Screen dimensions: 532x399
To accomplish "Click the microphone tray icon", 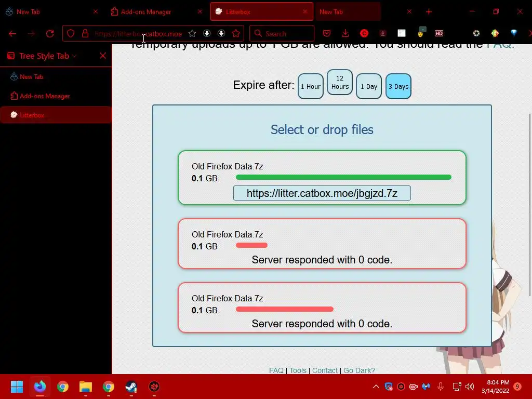I will (x=441, y=386).
